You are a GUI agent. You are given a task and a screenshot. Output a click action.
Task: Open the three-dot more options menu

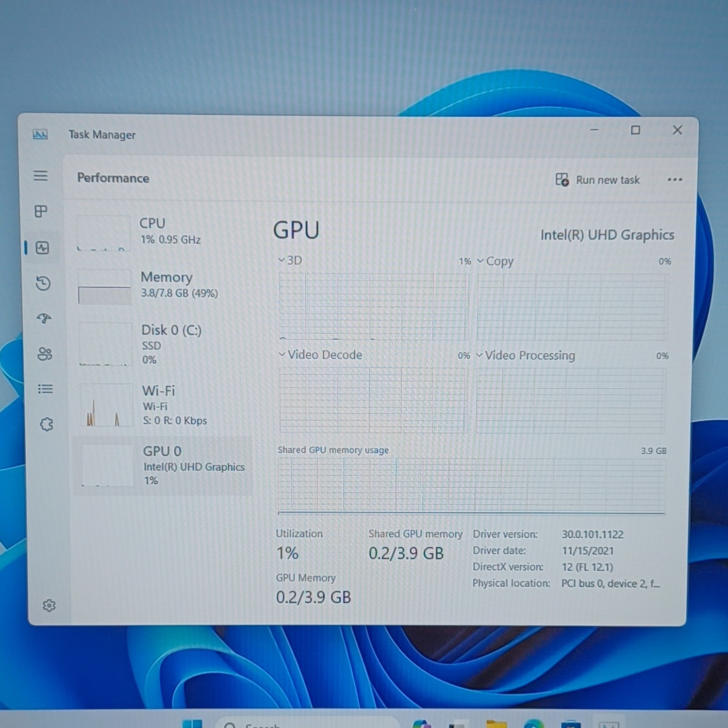(675, 180)
